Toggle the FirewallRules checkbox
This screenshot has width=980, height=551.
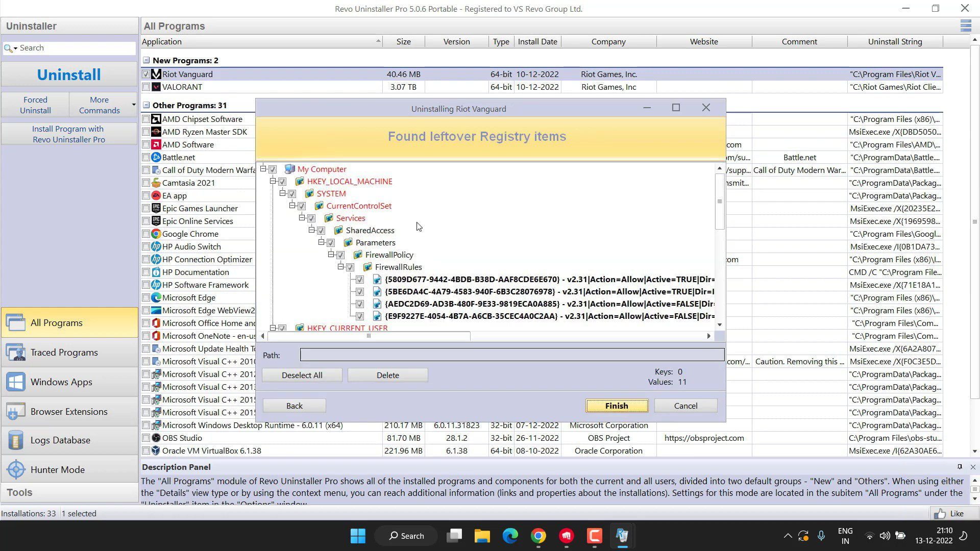[x=350, y=267]
